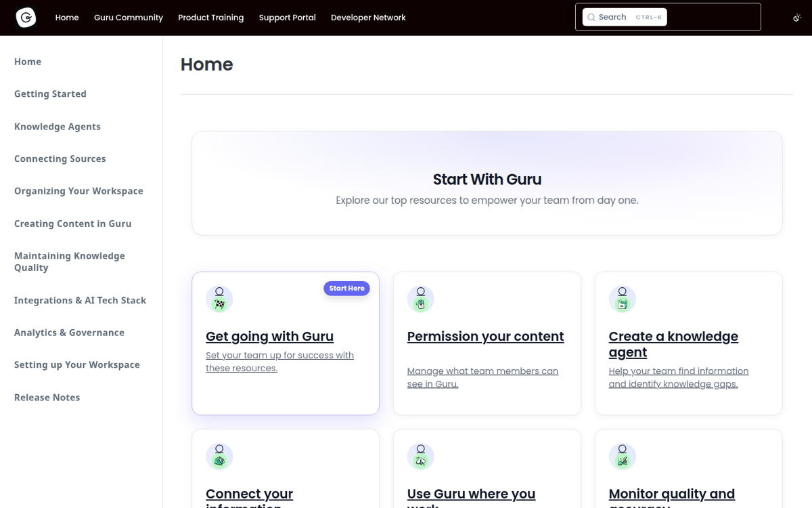Open Knowledge Agents in the sidebar
The width and height of the screenshot is (812, 508).
58,127
